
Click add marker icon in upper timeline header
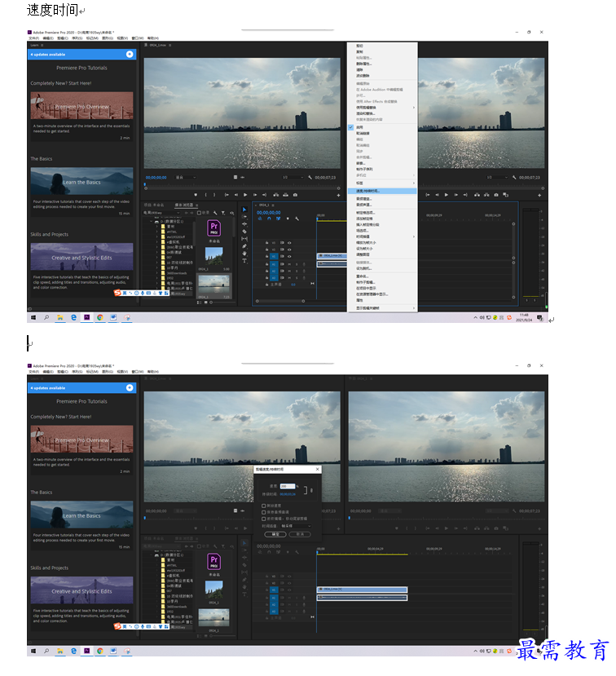coord(288,219)
